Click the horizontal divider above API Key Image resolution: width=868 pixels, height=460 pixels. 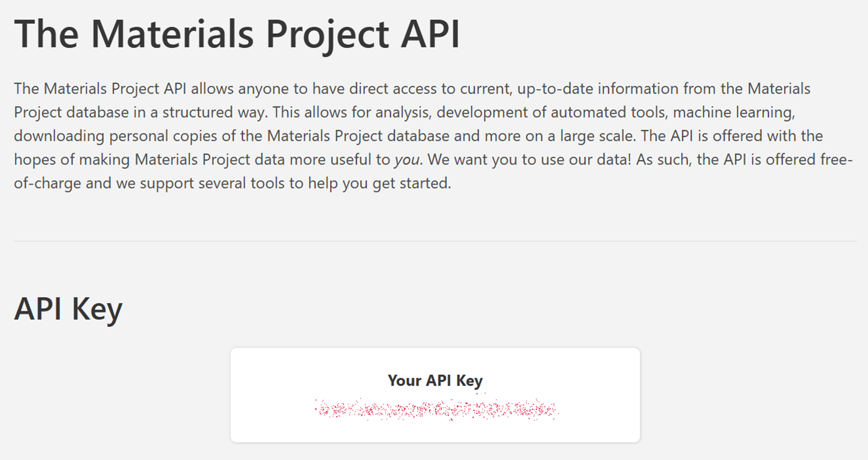435,241
